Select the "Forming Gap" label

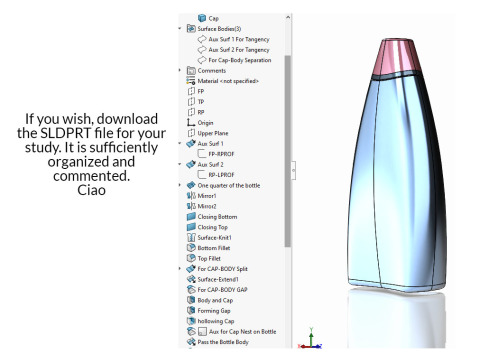[x=214, y=311]
